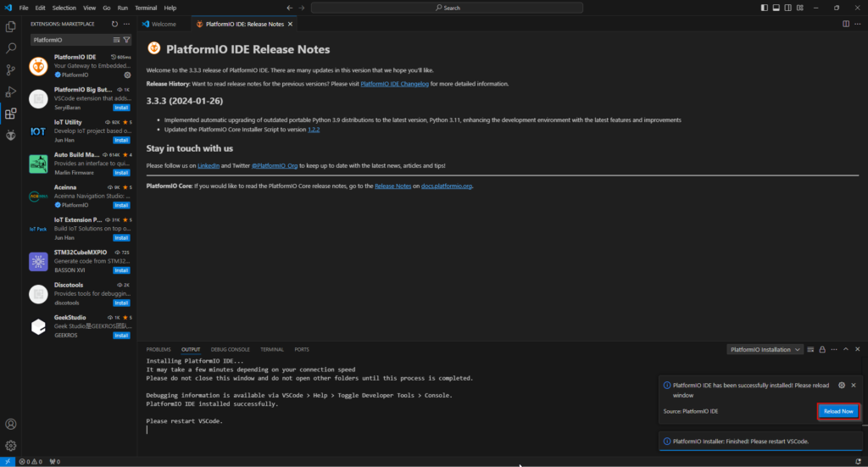Open the Extensions view icon
Screen dimensions: 868x467
(x=10, y=114)
